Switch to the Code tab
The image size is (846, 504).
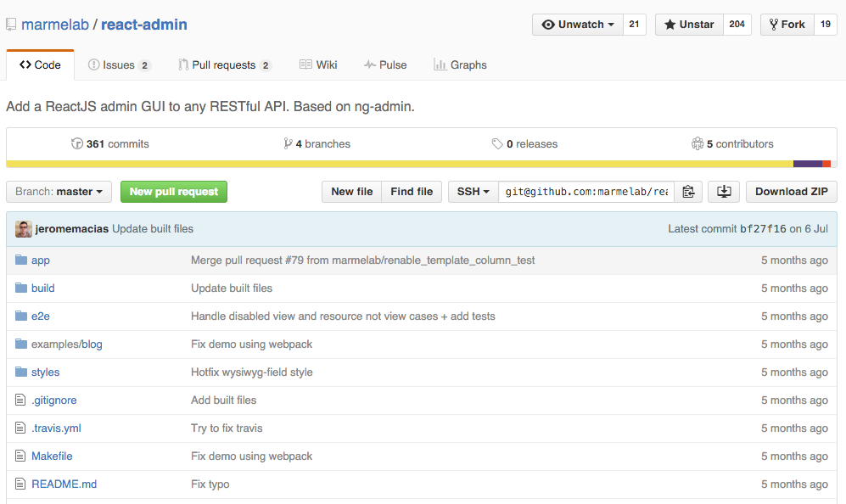coord(41,65)
